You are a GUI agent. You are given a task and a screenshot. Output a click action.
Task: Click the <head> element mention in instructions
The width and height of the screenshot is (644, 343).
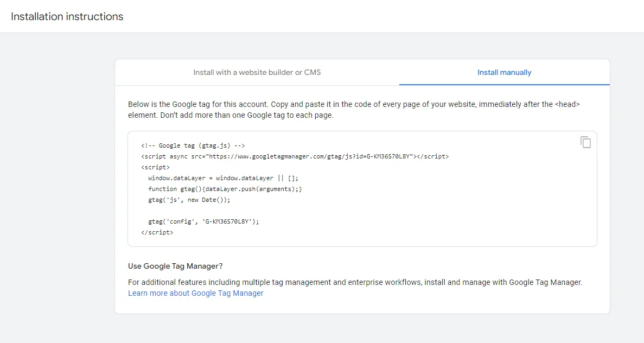(568, 104)
